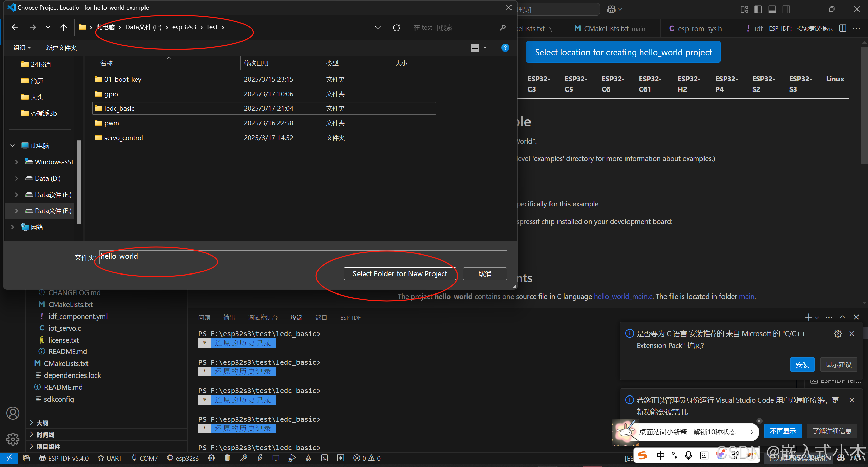Open the ESP-IDF monitor device icon
This screenshot has width=868, height=467.
[276, 458]
